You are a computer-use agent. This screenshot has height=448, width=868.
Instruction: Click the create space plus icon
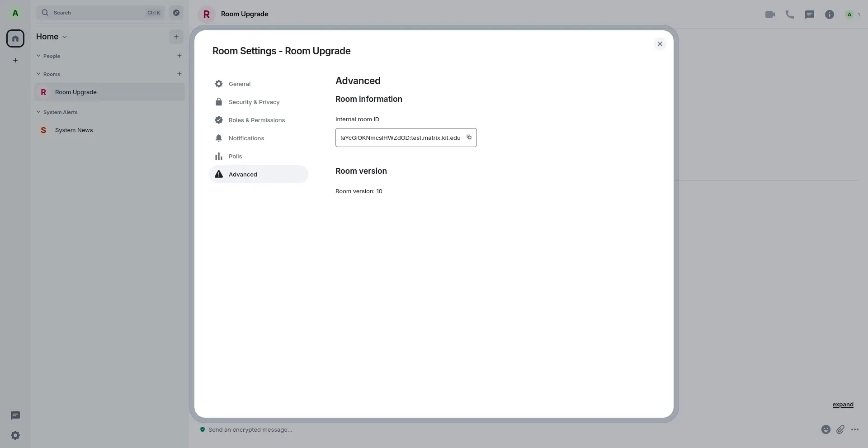15,60
